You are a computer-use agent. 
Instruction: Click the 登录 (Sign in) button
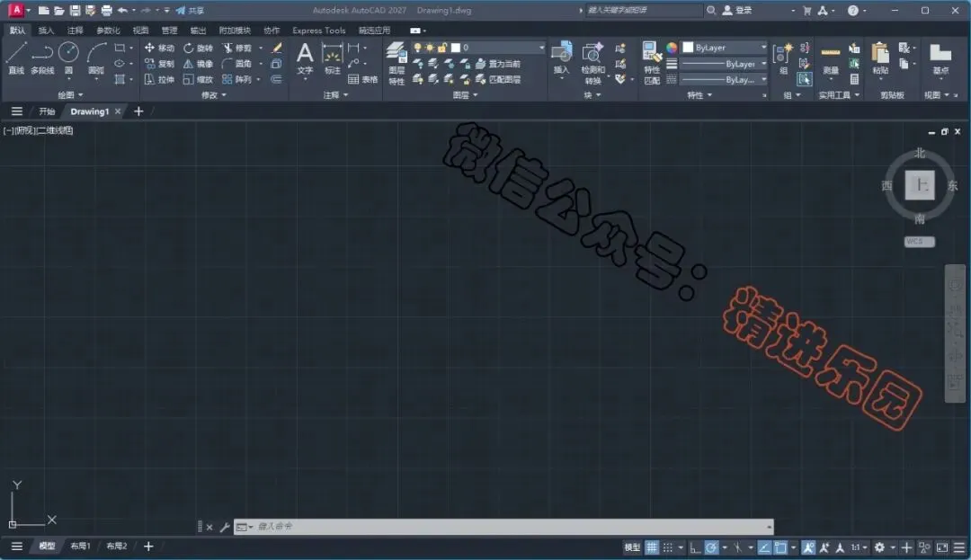click(x=737, y=11)
